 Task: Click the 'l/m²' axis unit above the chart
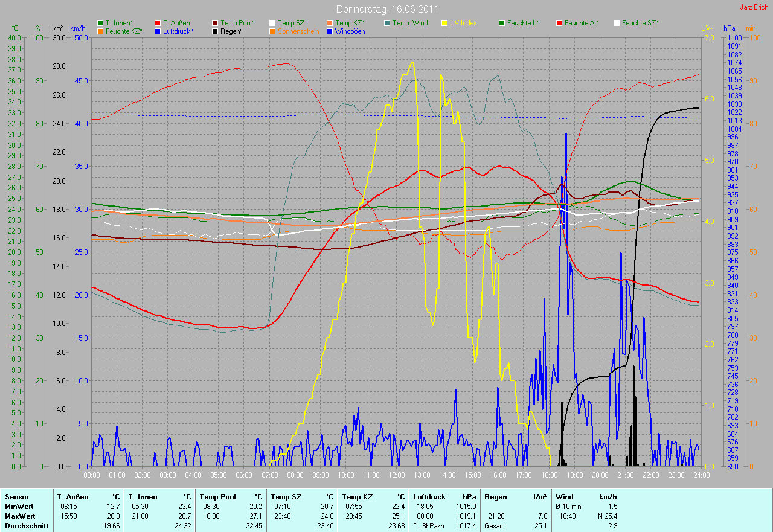pos(57,28)
